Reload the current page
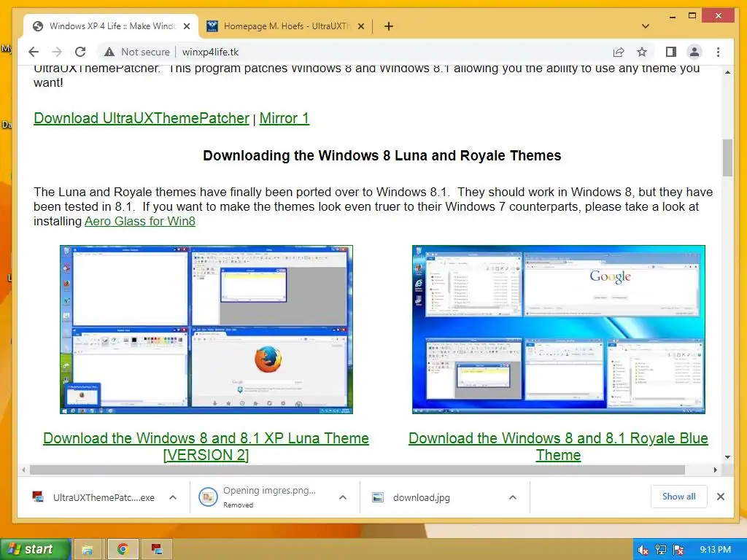The image size is (747, 560). 80,52
